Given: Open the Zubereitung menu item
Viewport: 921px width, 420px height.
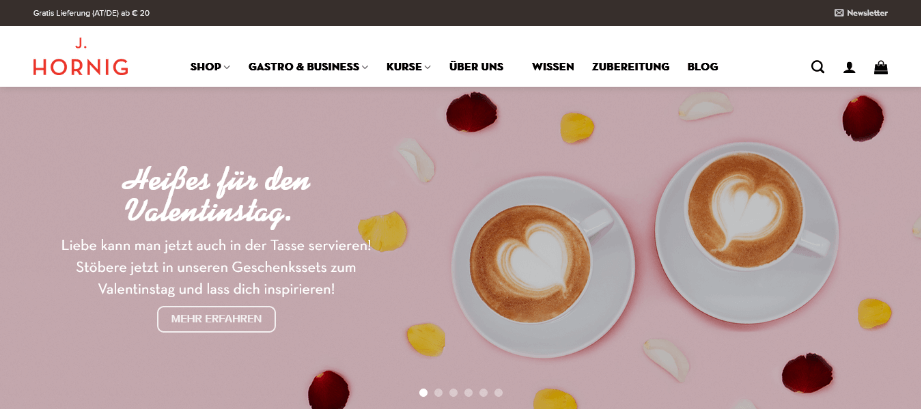Looking at the screenshot, I should [x=630, y=67].
